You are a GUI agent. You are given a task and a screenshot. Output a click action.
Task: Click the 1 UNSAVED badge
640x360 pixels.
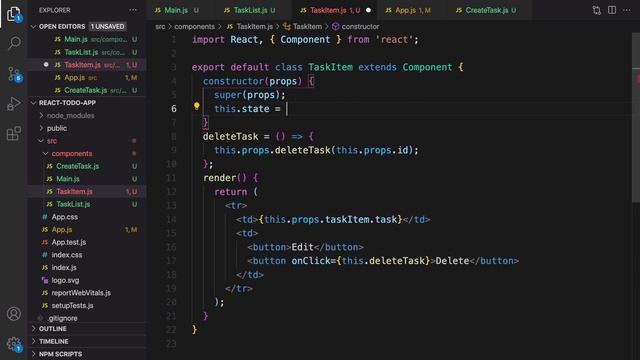[x=107, y=27]
